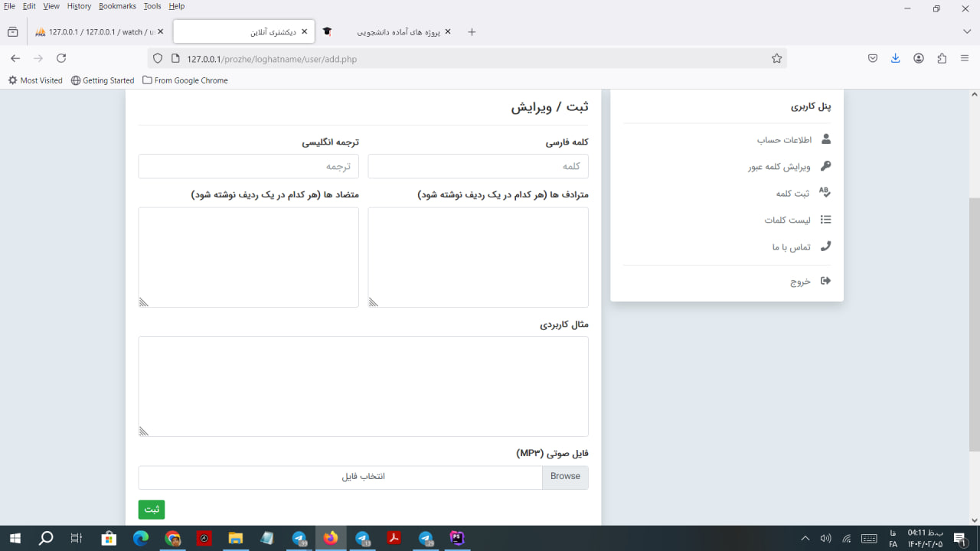
Task: Click inside the متضاد ها textarea
Action: click(x=248, y=257)
